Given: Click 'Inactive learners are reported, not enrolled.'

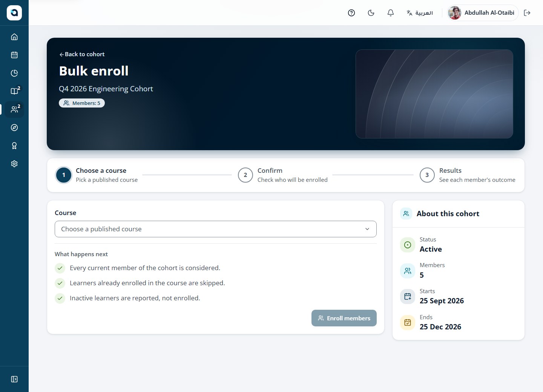Looking at the screenshot, I should pyautogui.click(x=135, y=298).
